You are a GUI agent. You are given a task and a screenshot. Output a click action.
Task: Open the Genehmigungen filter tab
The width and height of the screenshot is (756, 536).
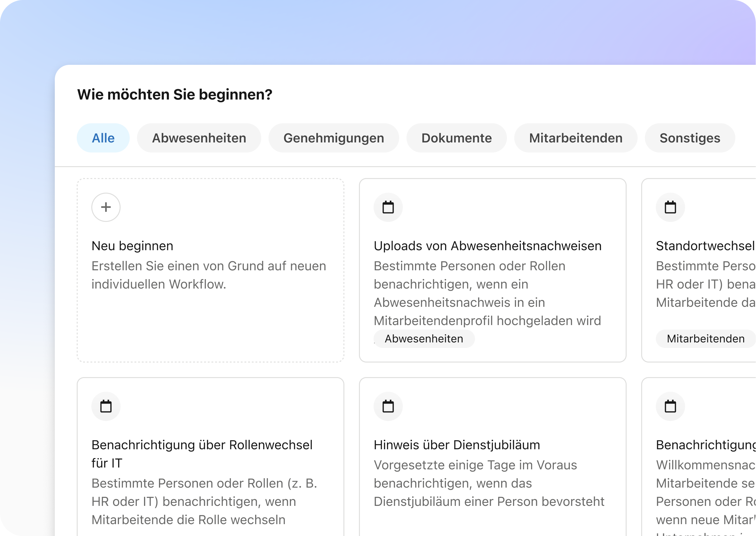tap(334, 138)
